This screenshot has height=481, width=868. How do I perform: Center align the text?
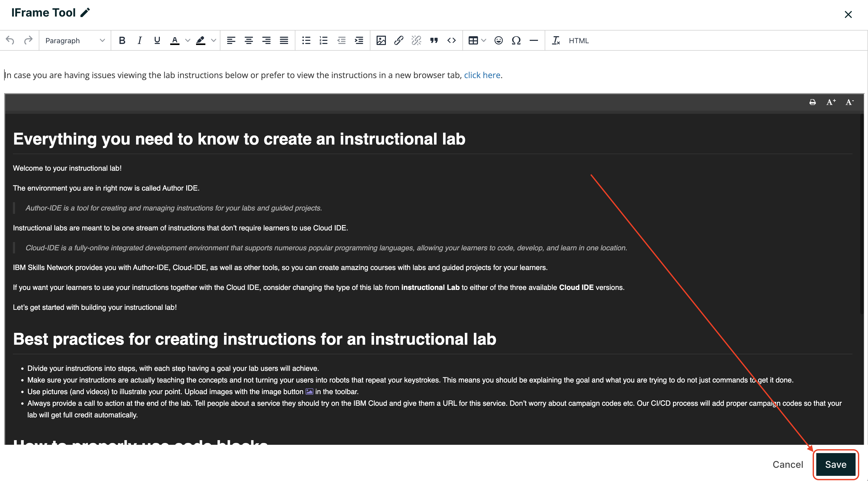point(249,40)
